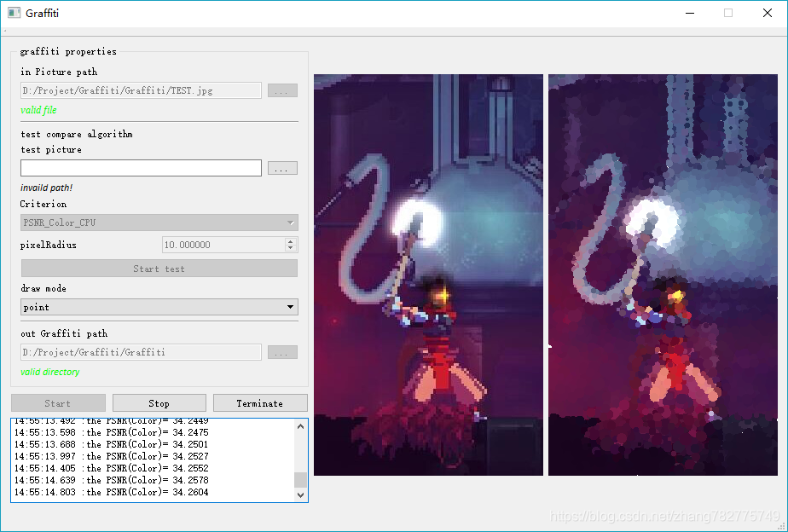Viewport: 788px width, 532px height.
Task: Click the out Graffiti path field
Action: [141, 352]
